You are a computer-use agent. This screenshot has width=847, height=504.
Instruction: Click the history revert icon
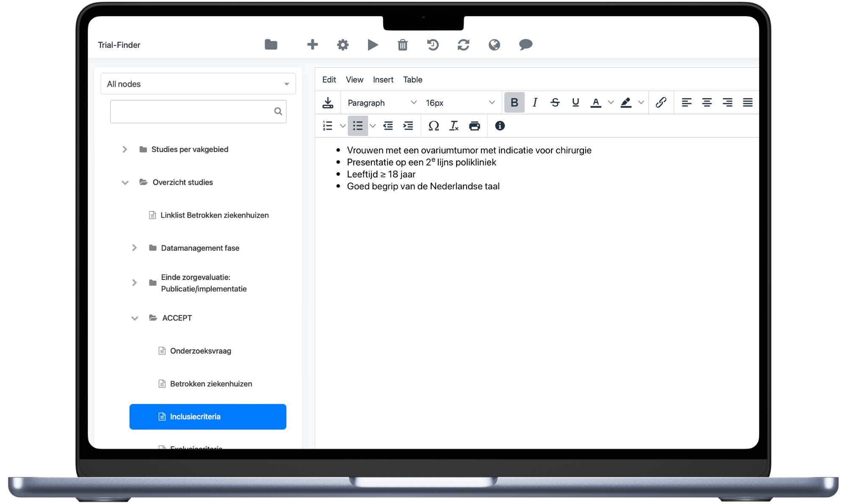click(433, 45)
